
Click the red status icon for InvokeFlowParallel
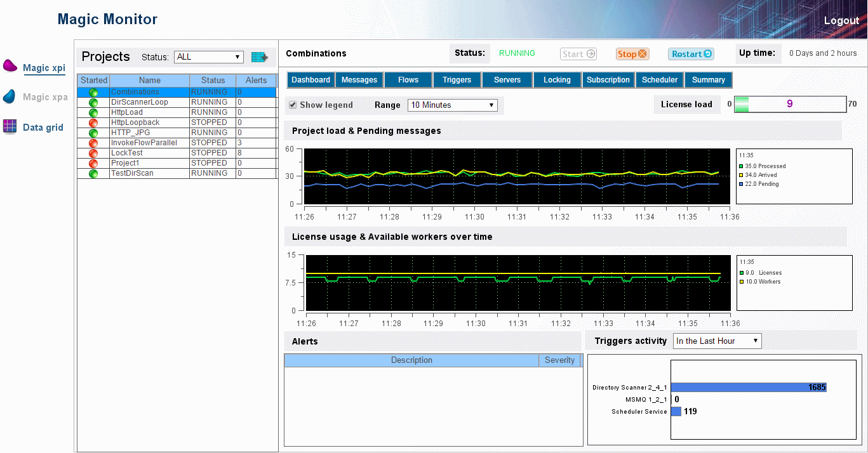tap(93, 143)
